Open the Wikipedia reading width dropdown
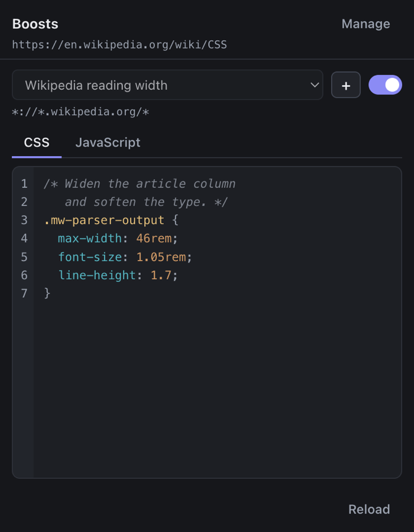This screenshot has width=414, height=532. (167, 85)
